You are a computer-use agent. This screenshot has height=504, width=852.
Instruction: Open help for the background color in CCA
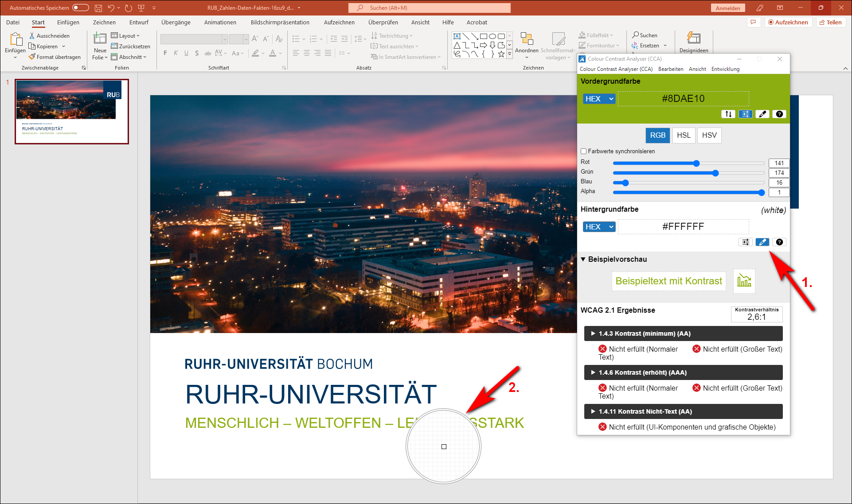[x=779, y=242]
